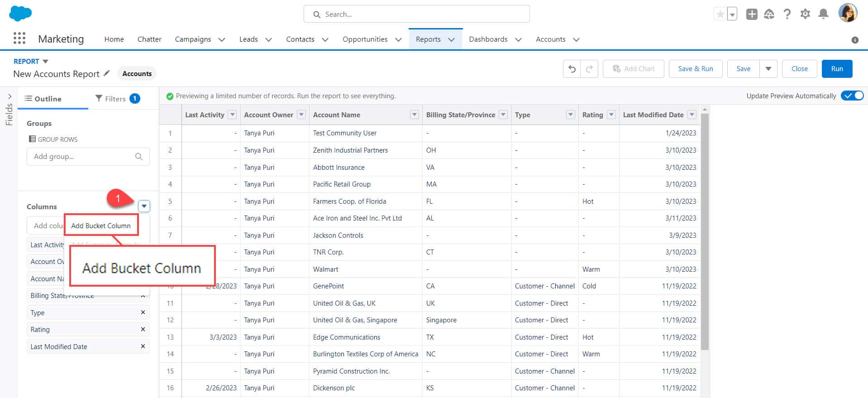Go to the Home tab
Screen dimensions: 868x398
pyautogui.click(x=114, y=39)
